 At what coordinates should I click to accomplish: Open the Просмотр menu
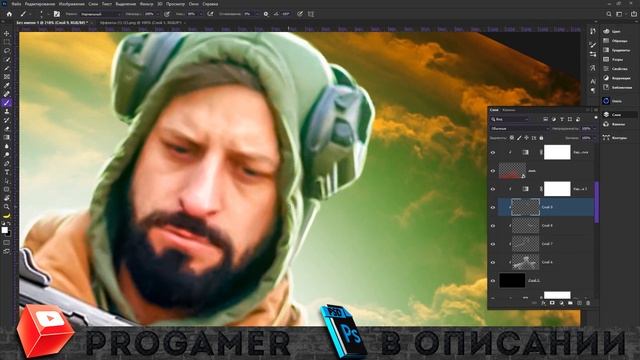(x=175, y=4)
